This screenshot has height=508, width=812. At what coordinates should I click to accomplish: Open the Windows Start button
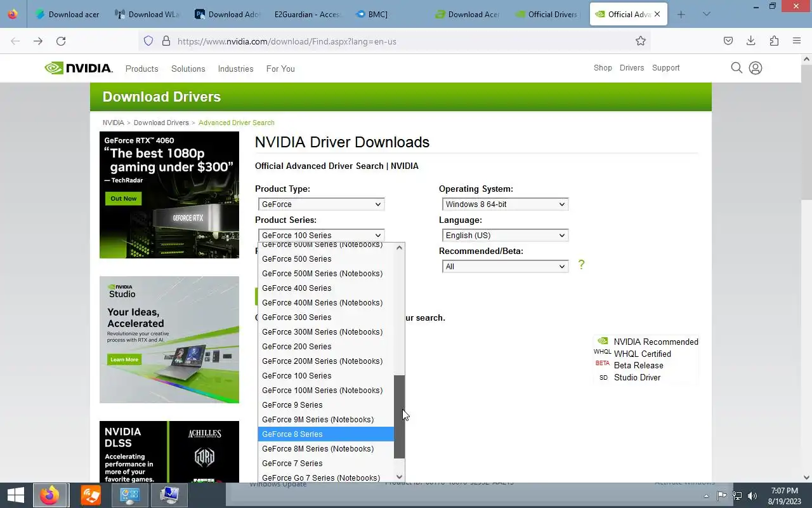point(15,495)
